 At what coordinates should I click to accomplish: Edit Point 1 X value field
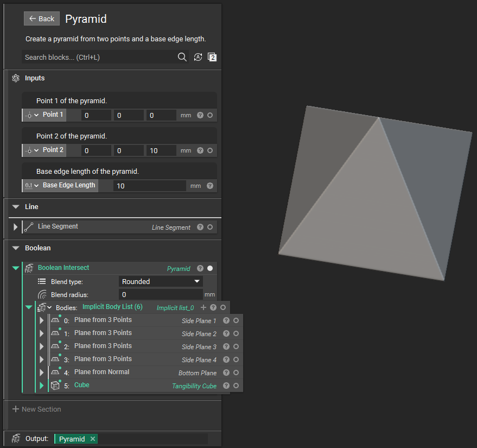pyautogui.click(x=96, y=115)
